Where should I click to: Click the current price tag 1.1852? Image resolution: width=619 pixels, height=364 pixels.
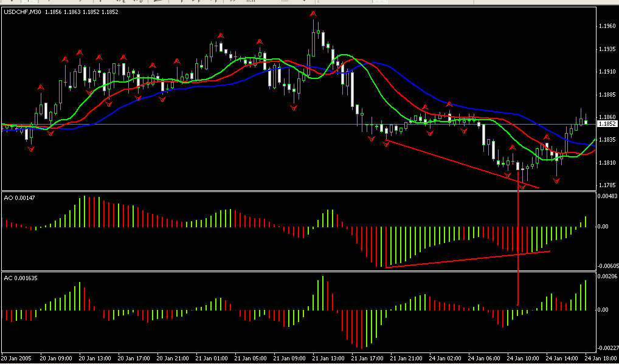click(607, 124)
